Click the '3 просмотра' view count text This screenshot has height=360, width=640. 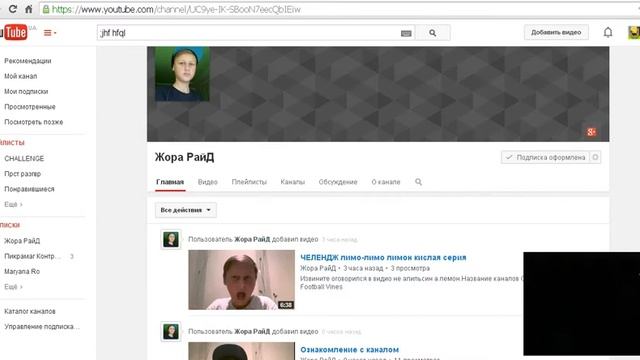coord(410,268)
